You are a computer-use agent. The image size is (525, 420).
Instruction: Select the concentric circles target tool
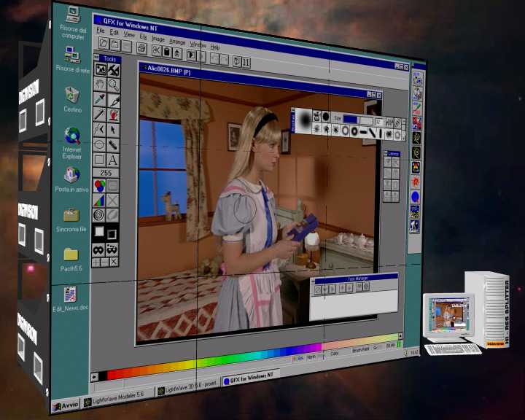click(x=99, y=214)
